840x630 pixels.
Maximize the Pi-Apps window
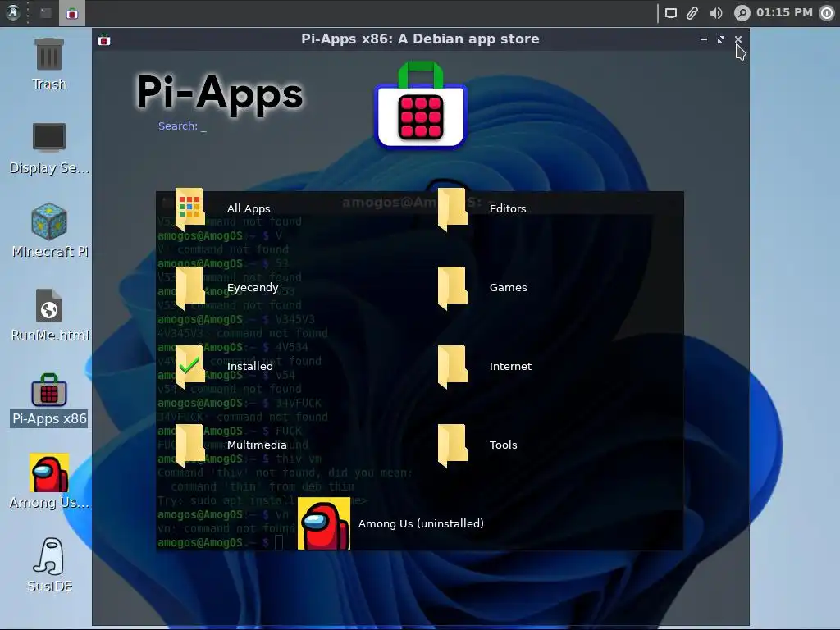pos(720,39)
